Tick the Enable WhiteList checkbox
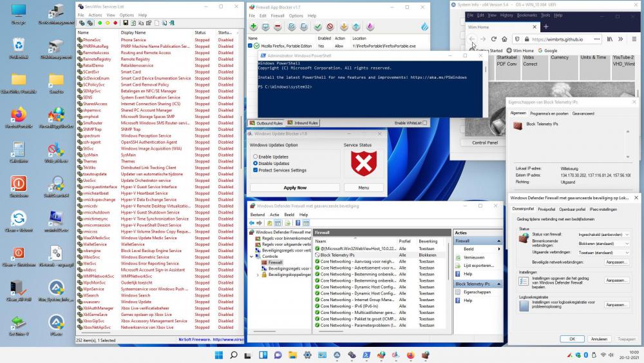 pyautogui.click(x=424, y=123)
